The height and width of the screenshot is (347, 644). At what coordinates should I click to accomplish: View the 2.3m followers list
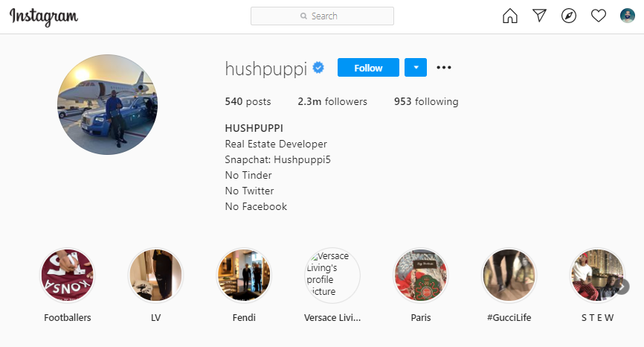(332, 101)
